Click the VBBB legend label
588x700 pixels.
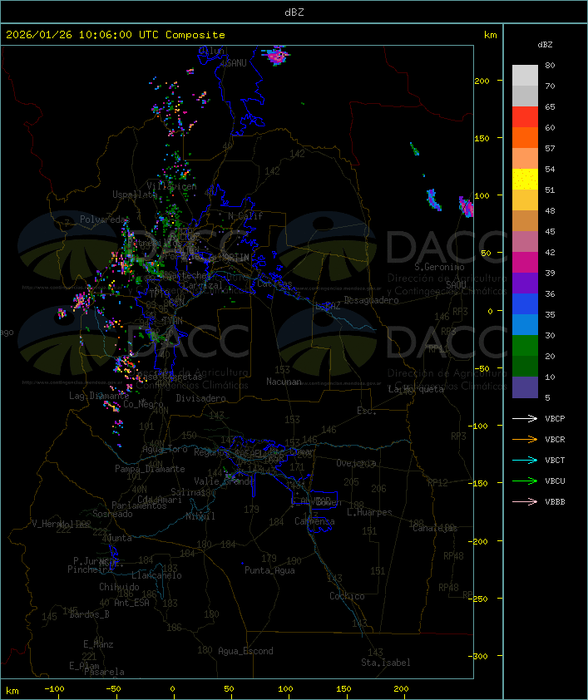(x=555, y=502)
